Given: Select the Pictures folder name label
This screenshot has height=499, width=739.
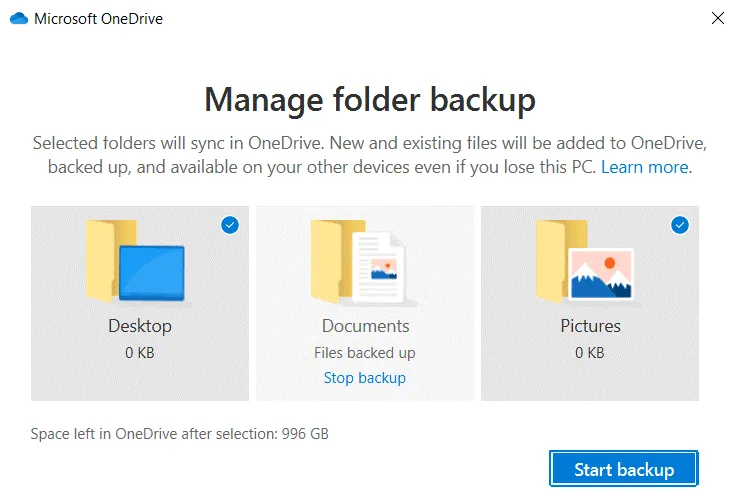Looking at the screenshot, I should click(590, 326).
